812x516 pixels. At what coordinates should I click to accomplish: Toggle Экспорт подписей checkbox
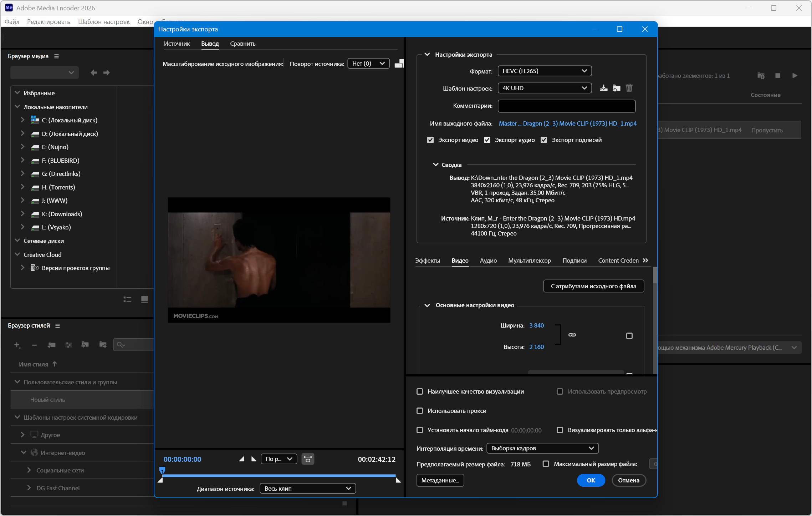(x=544, y=140)
